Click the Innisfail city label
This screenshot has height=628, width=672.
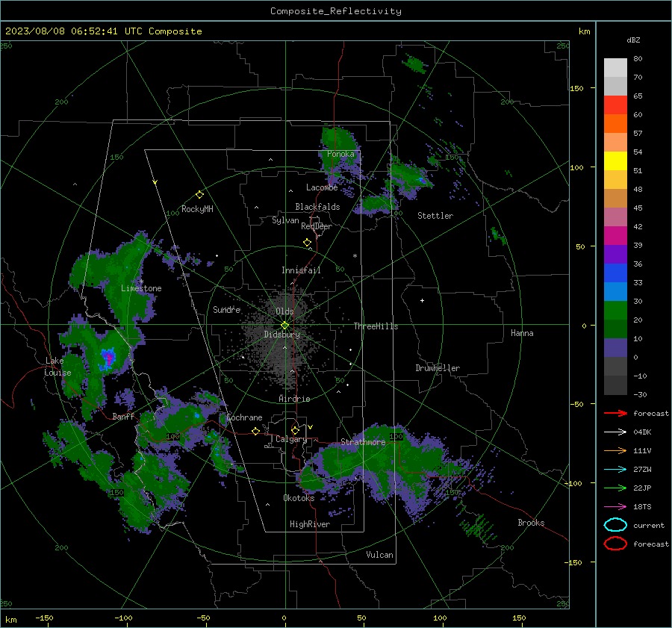[301, 270]
